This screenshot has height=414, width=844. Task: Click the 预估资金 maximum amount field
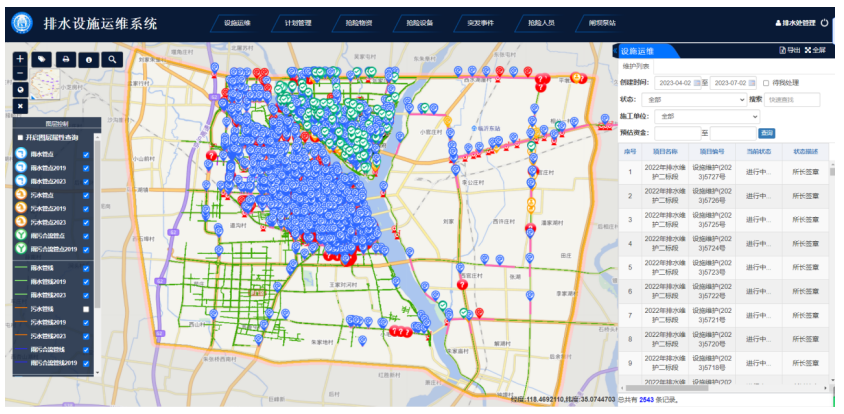click(x=733, y=133)
